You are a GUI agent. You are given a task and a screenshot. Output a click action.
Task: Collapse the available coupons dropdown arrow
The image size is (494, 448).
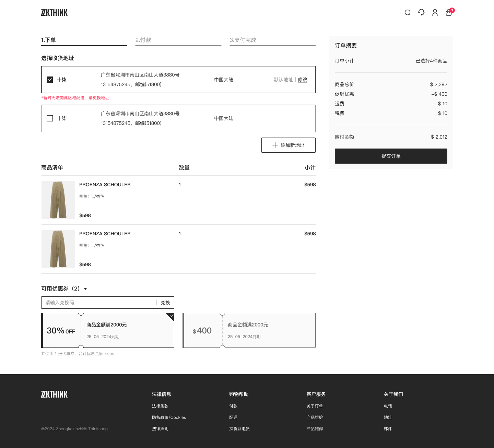coord(85,289)
